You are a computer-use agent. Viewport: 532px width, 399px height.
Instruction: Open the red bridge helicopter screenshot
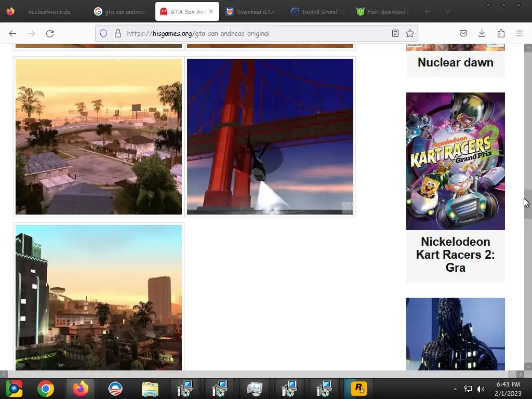point(270,137)
